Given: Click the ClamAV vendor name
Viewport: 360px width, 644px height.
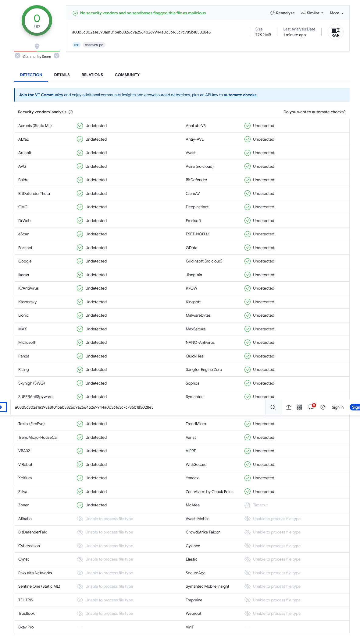Looking at the screenshot, I should click(193, 194).
